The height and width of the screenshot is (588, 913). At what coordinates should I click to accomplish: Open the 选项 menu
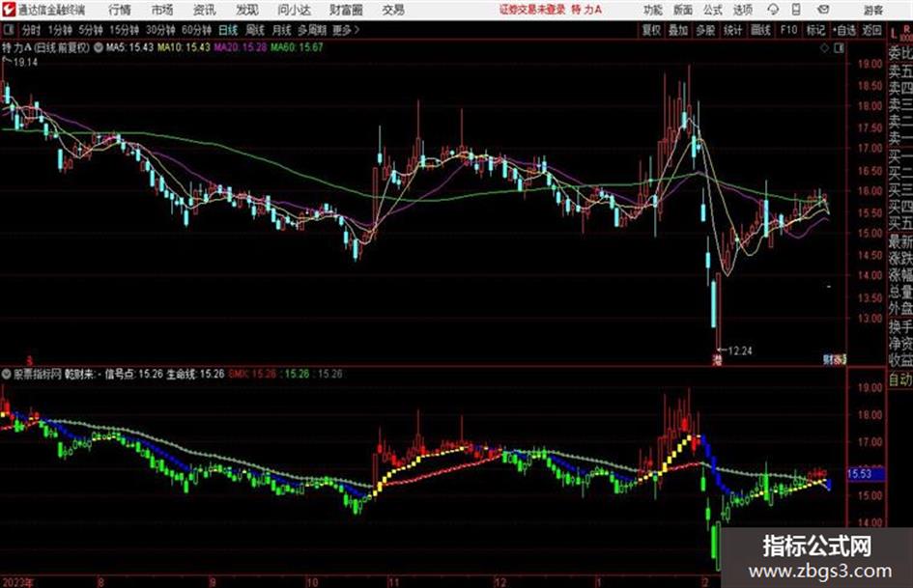[x=742, y=10]
